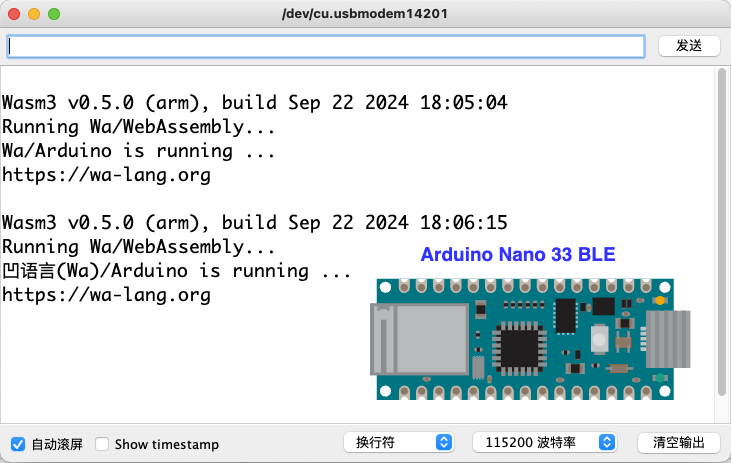
Task: Click the black square microcontroller chip on the board
Action: point(520,347)
